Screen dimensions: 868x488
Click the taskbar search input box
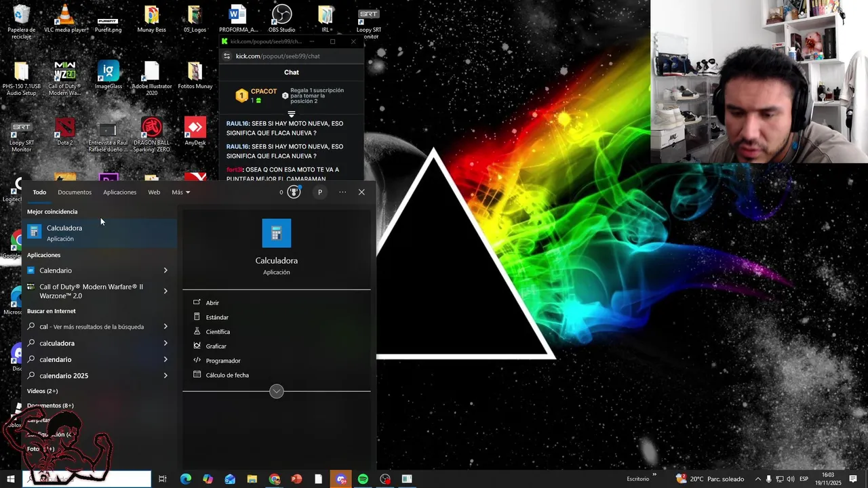[x=87, y=479]
